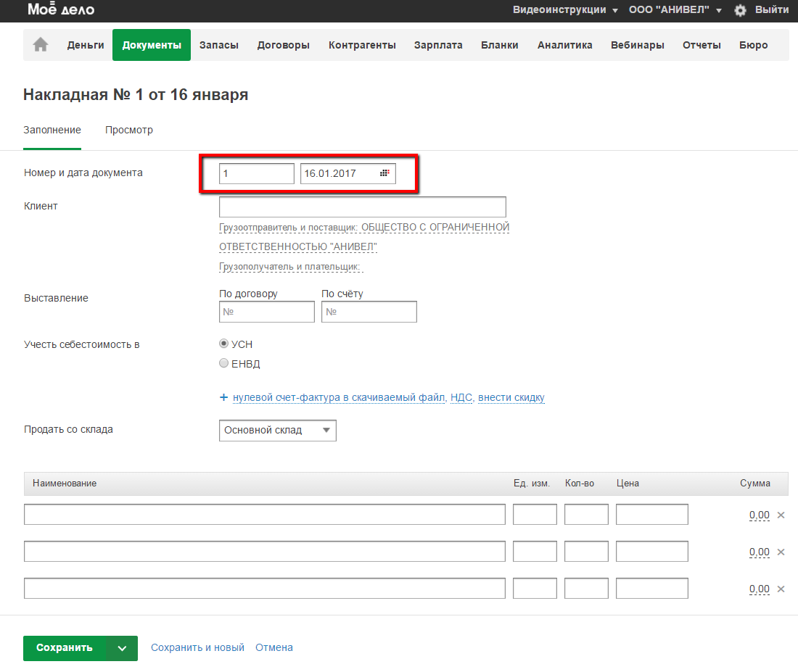The height and width of the screenshot is (672, 798).
Task: Expand the Основной склад dropdown
Action: pyautogui.click(x=277, y=430)
